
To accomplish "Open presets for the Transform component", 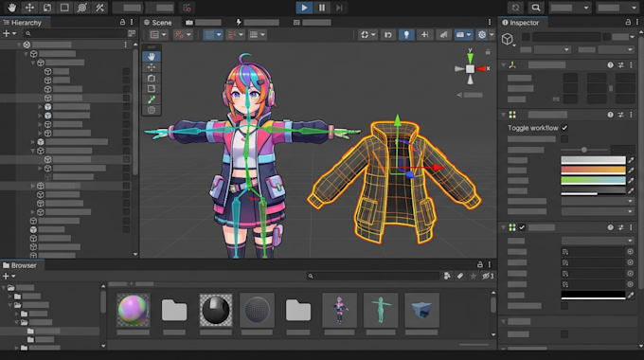I will pyautogui.click(x=620, y=65).
